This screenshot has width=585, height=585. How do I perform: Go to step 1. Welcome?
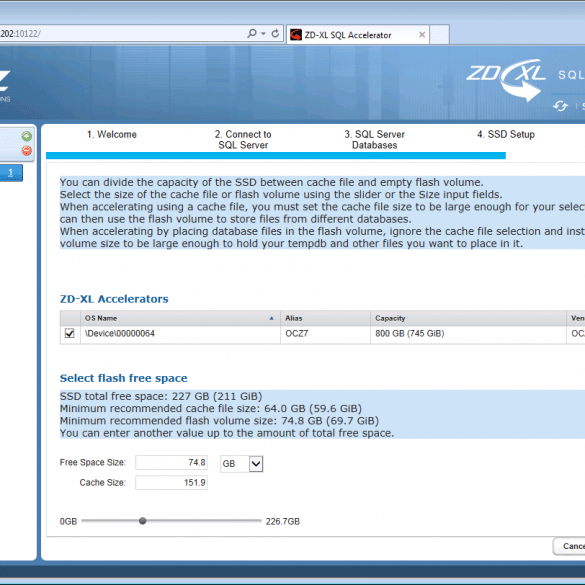click(x=112, y=134)
